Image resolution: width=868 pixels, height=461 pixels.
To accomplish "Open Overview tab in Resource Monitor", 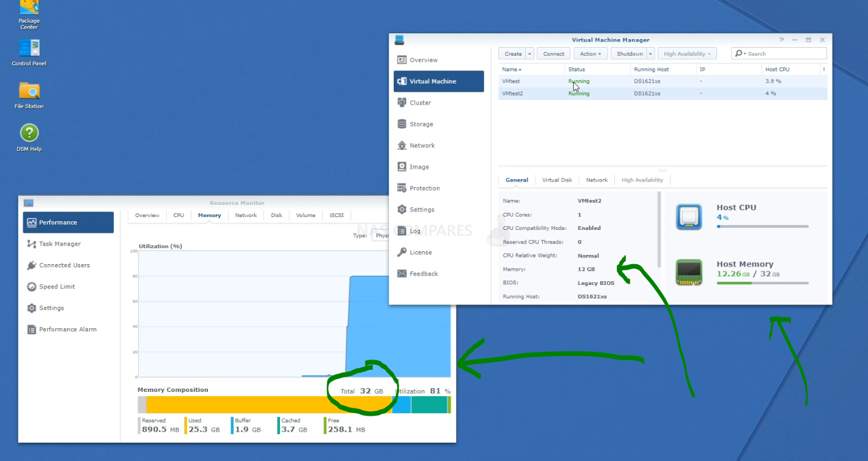I will click(147, 215).
